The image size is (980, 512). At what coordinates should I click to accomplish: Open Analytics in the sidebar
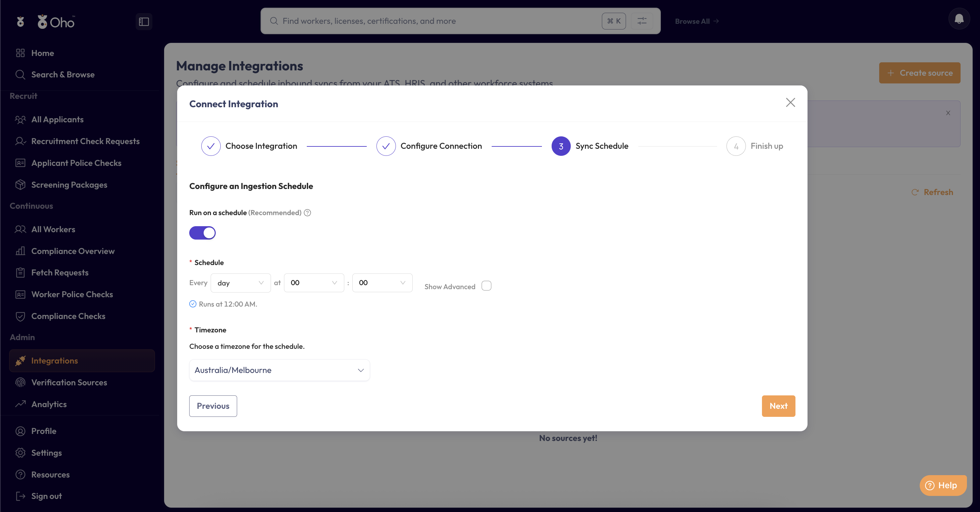click(x=82, y=404)
